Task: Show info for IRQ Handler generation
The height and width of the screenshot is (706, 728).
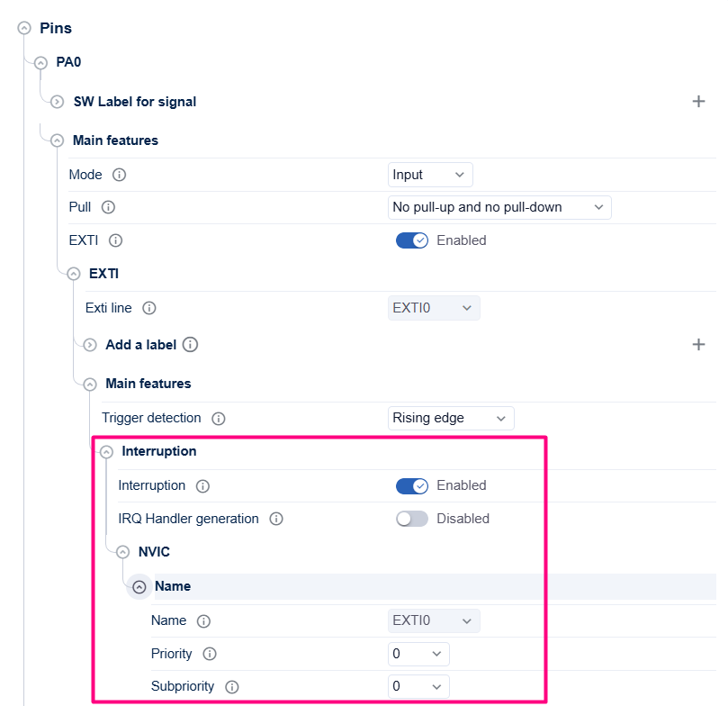Action: click(276, 519)
